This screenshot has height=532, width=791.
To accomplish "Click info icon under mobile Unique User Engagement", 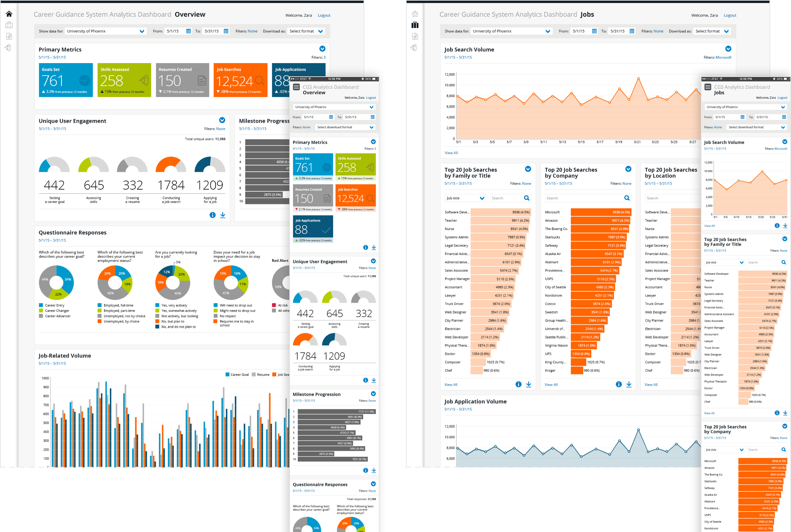I will [365, 380].
